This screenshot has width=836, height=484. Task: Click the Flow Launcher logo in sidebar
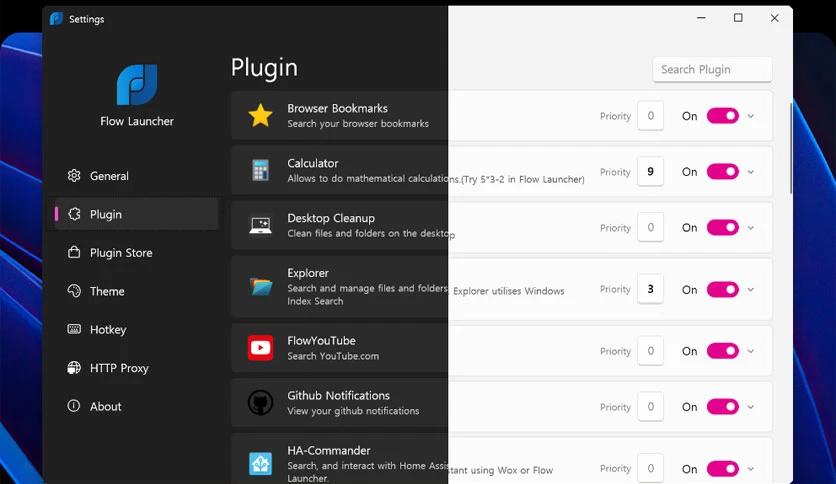pyautogui.click(x=137, y=84)
